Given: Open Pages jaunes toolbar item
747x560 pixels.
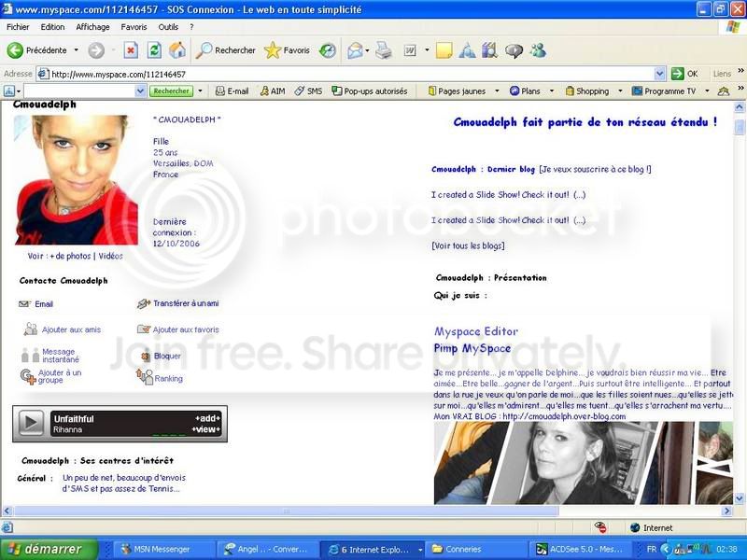Looking at the screenshot, I should [457, 91].
